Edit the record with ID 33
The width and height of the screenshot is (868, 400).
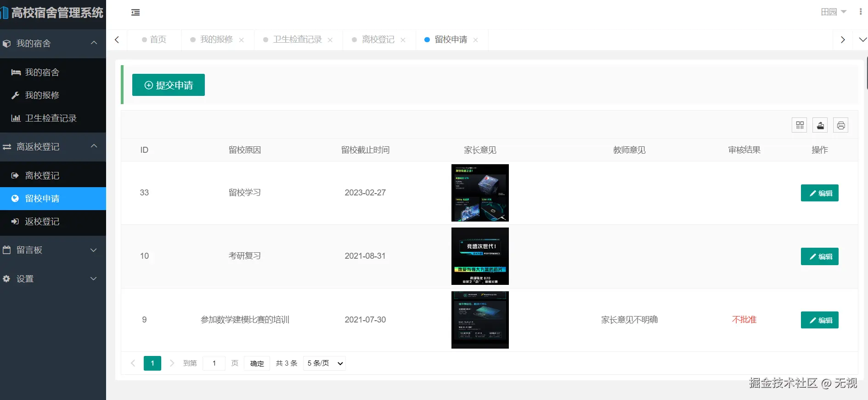pyautogui.click(x=819, y=193)
